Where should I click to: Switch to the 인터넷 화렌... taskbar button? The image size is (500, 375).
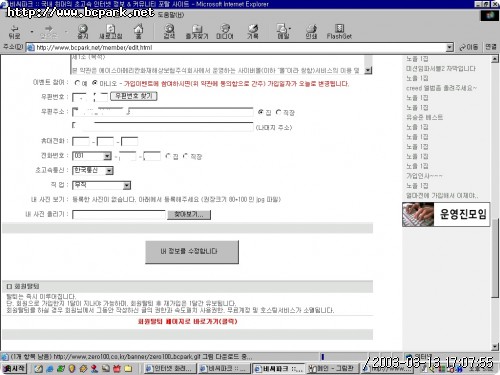(169, 368)
